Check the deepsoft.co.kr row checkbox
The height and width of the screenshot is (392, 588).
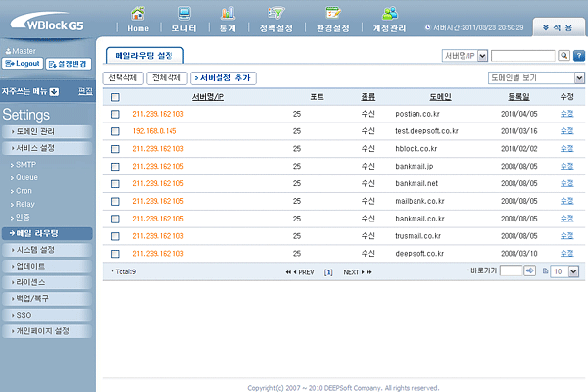pyautogui.click(x=115, y=254)
